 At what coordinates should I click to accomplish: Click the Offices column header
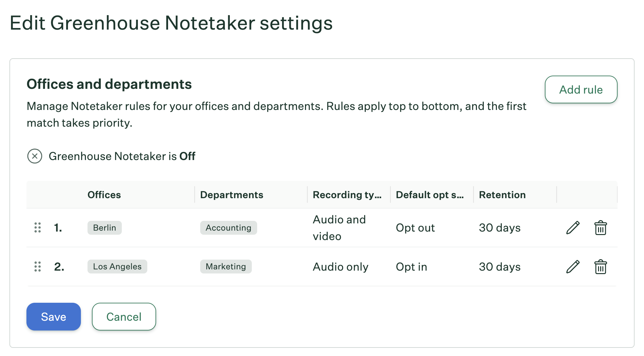(104, 195)
